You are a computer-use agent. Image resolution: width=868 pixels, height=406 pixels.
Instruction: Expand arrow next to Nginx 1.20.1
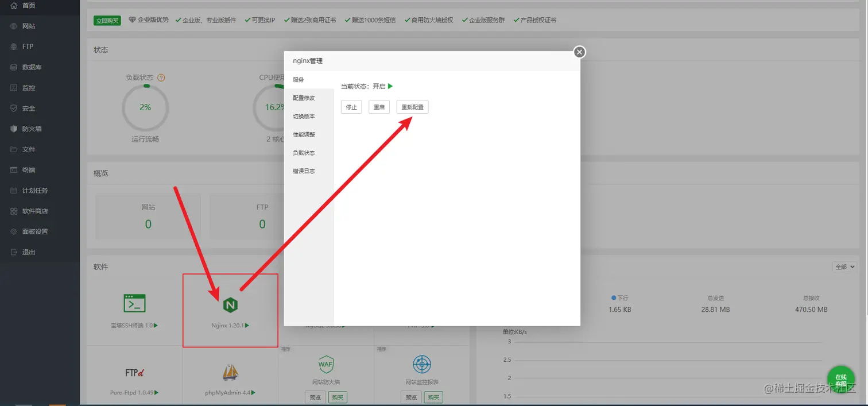pyautogui.click(x=247, y=326)
